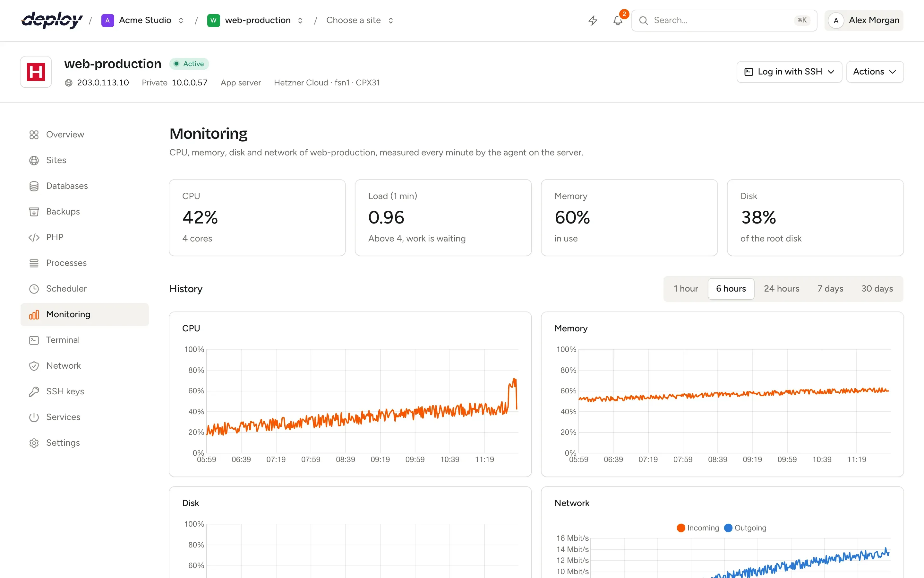
Task: Click the Overview grid icon in the sidebar
Action: click(34, 135)
